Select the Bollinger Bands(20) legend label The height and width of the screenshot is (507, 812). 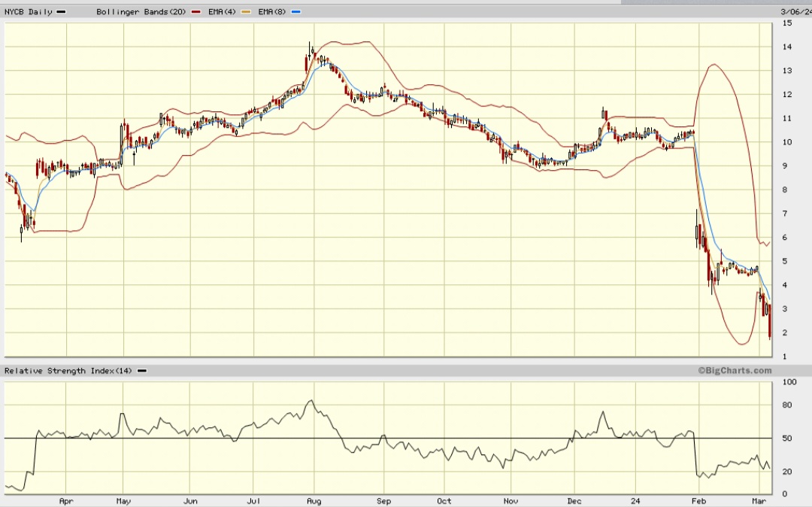pyautogui.click(x=141, y=11)
